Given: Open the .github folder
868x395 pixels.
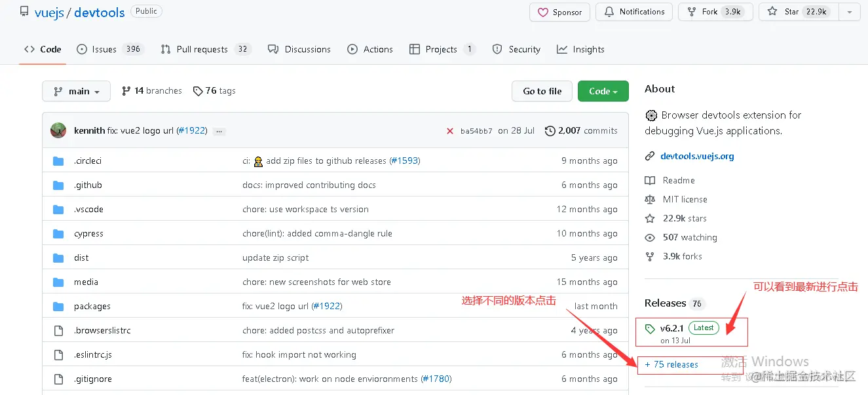Looking at the screenshot, I should point(88,185).
